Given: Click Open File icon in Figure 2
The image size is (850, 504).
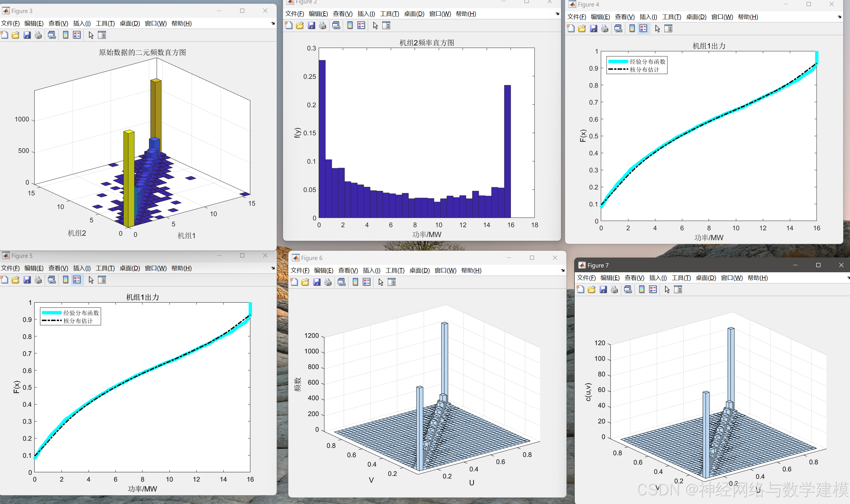Looking at the screenshot, I should click(300, 26).
